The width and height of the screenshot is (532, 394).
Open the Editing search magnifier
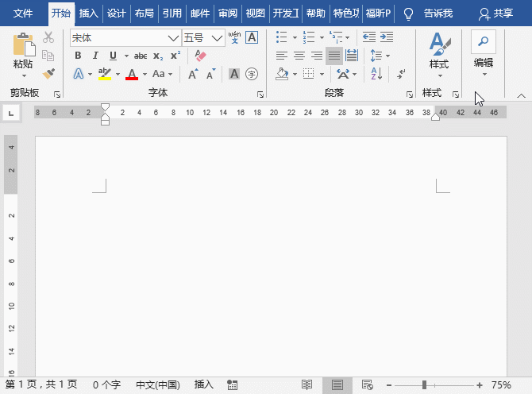click(x=483, y=41)
